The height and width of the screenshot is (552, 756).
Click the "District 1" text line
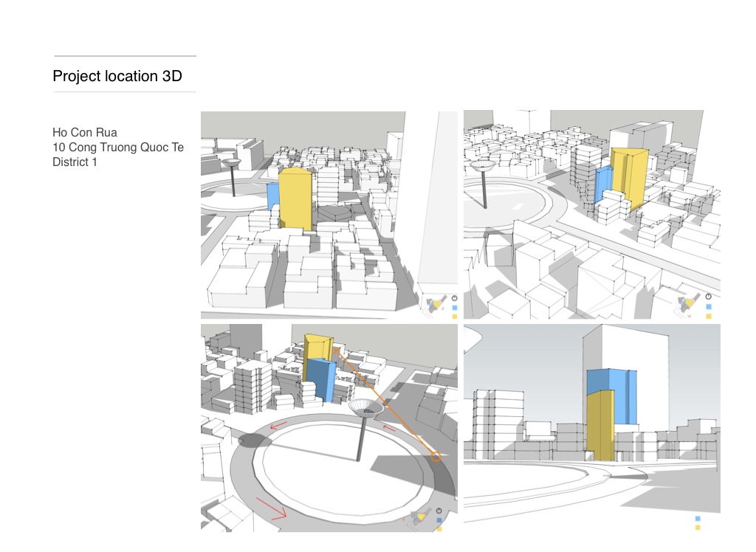(75, 162)
